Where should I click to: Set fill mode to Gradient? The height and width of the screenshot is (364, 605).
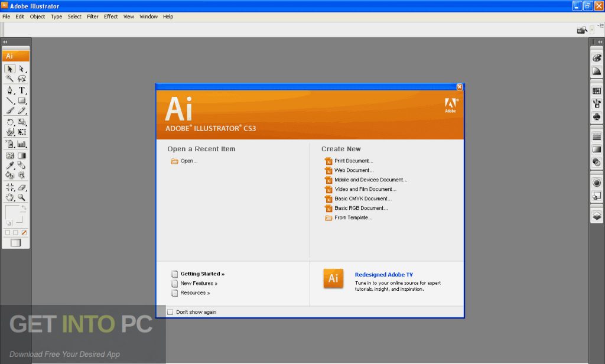tap(15, 232)
